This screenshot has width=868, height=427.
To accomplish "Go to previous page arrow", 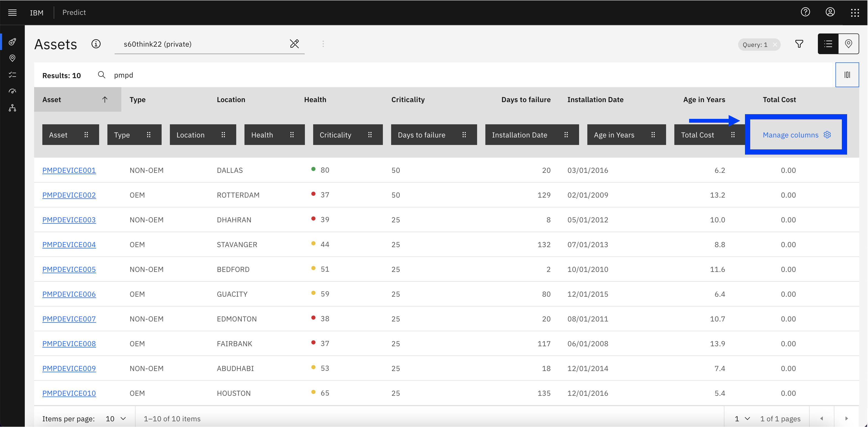I will tap(821, 418).
